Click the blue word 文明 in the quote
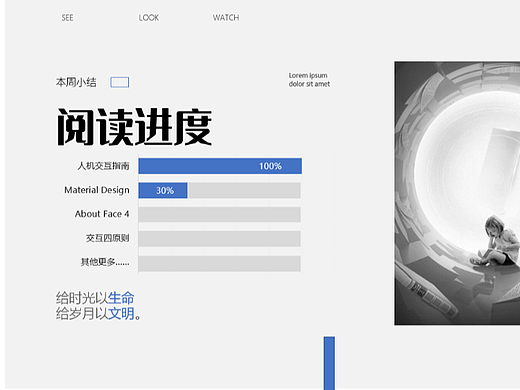The height and width of the screenshot is (390, 520). 121,314
